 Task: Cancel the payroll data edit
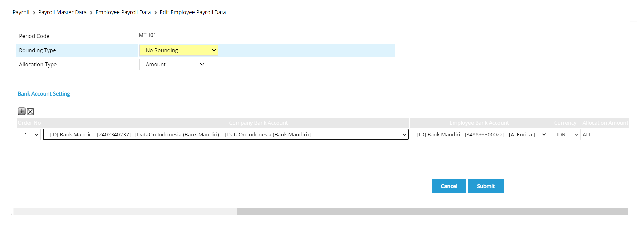[449, 186]
